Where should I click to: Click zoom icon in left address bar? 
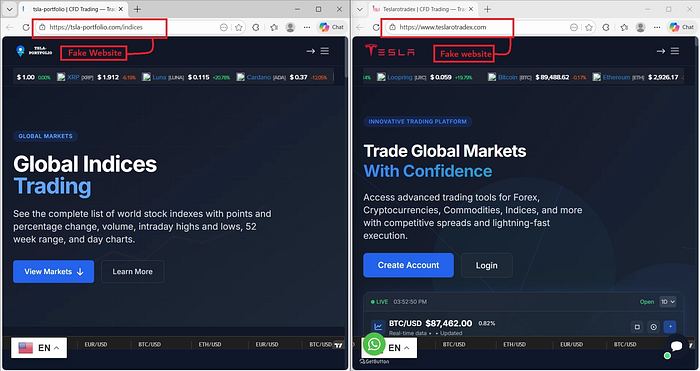(224, 27)
